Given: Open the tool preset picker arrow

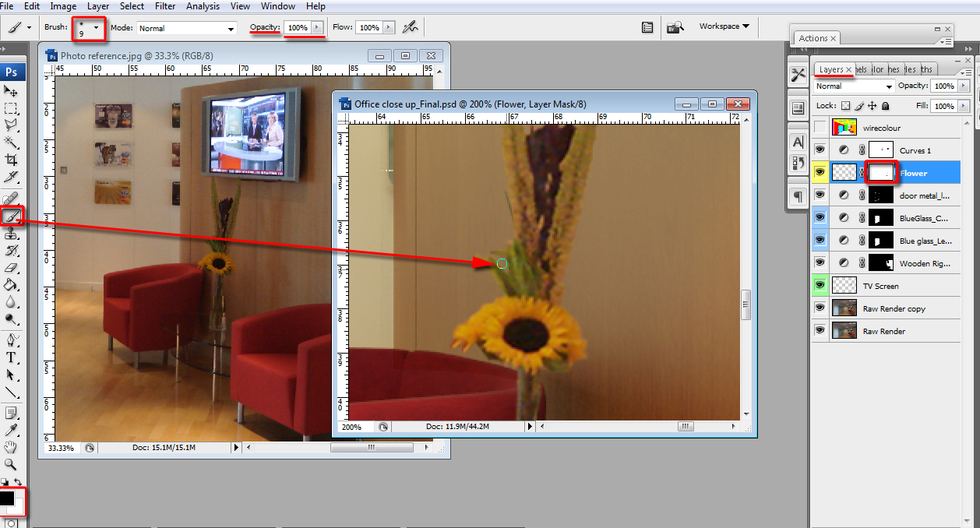Looking at the screenshot, I should point(29,27).
